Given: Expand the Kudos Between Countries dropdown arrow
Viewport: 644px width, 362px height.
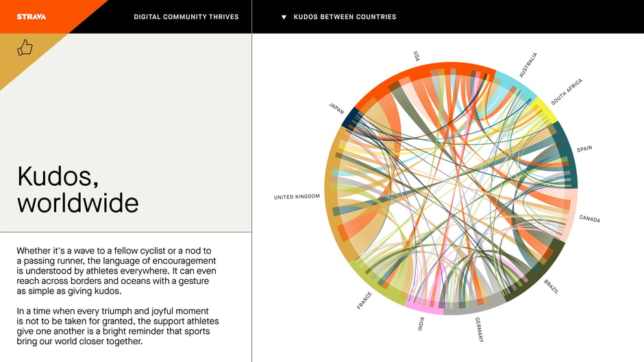Looking at the screenshot, I should (x=284, y=17).
